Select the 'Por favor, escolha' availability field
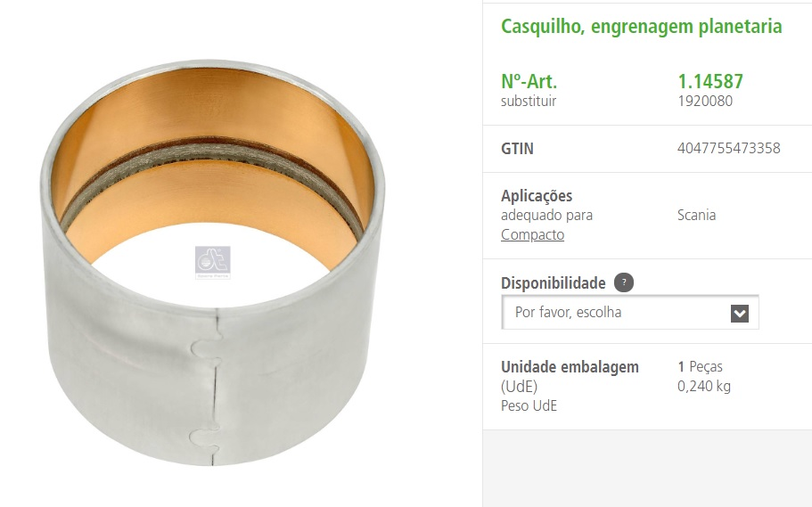812x507 pixels. pos(629,312)
